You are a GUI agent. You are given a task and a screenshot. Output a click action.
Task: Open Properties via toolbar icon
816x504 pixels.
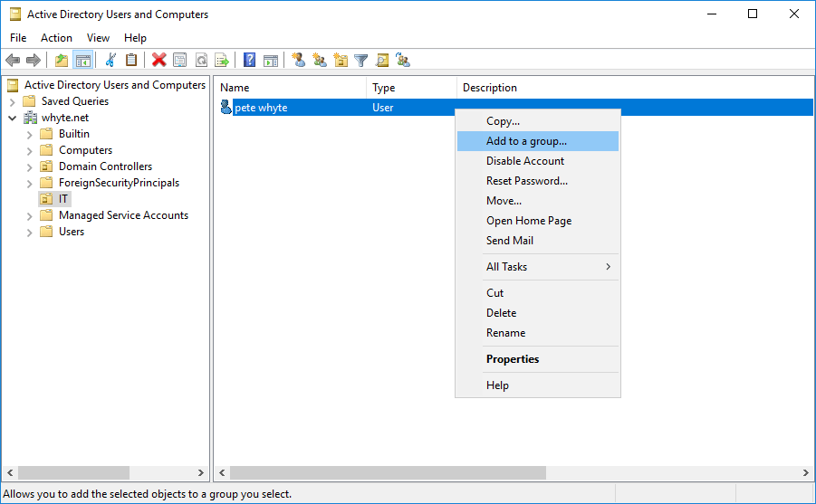[179, 61]
